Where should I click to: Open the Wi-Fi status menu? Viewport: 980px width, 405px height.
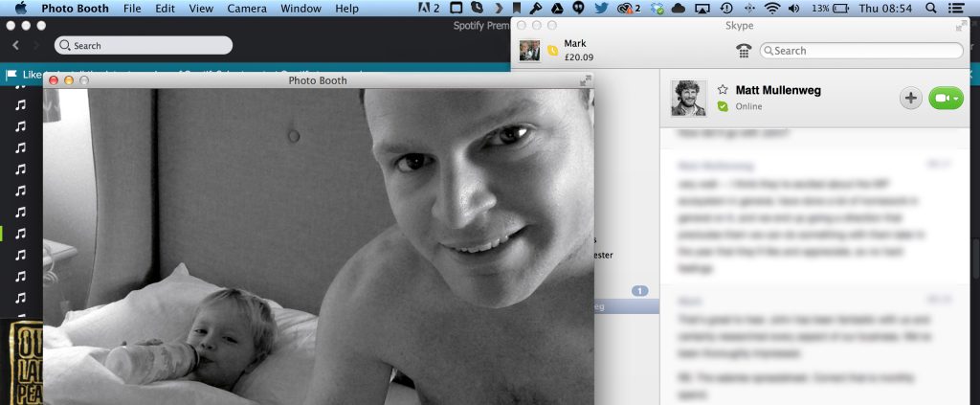[773, 8]
